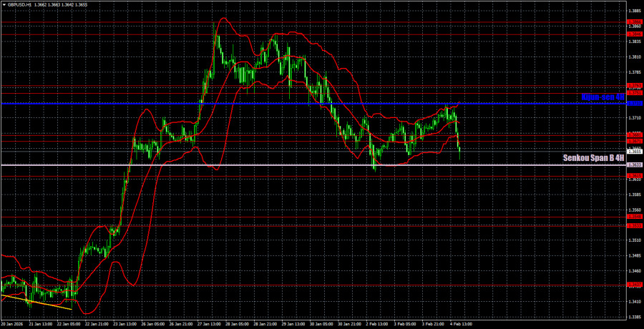Click the 1.3533 red level price tag
Image resolution: width=644 pixels, height=329 pixels.
(634, 225)
